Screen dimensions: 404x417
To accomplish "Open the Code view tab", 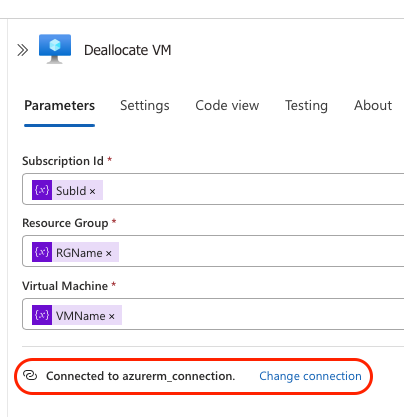I will coord(227,106).
